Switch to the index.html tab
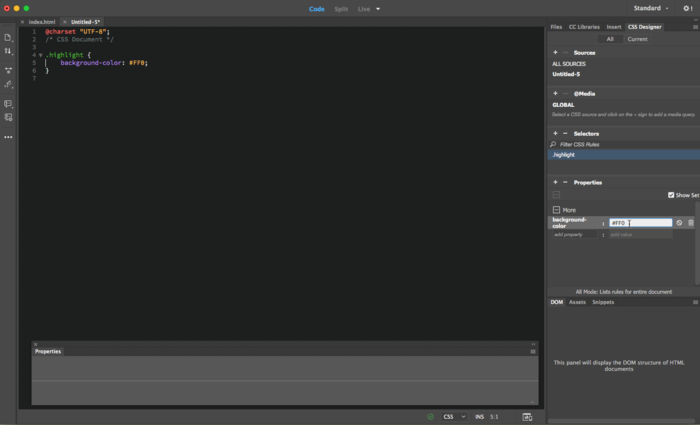 point(41,21)
